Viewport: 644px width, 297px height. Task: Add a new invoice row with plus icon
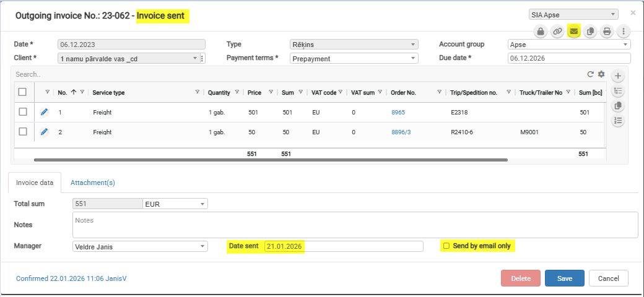pos(617,76)
